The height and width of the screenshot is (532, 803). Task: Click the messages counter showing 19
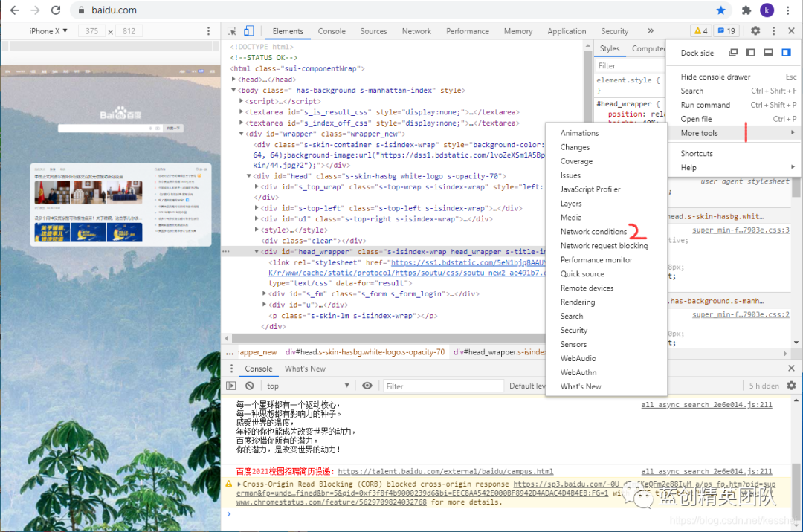[726, 31]
